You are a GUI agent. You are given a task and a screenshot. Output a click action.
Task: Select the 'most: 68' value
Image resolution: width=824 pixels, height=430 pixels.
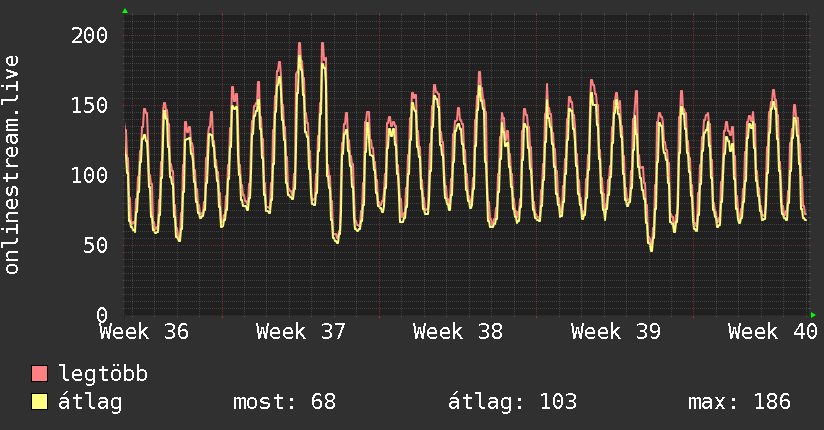point(284,402)
